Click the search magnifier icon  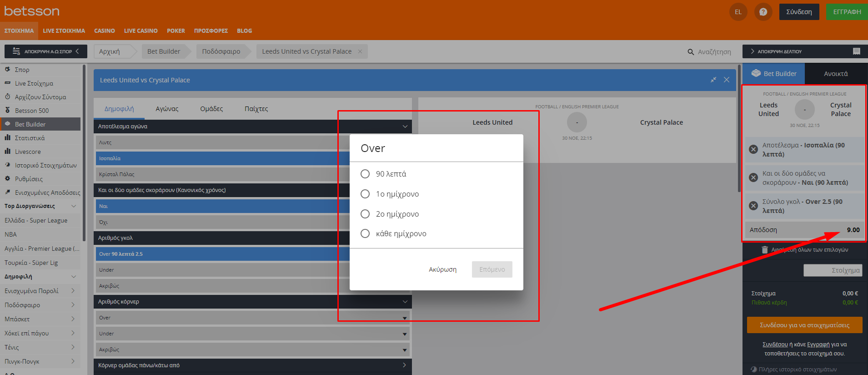[691, 52]
